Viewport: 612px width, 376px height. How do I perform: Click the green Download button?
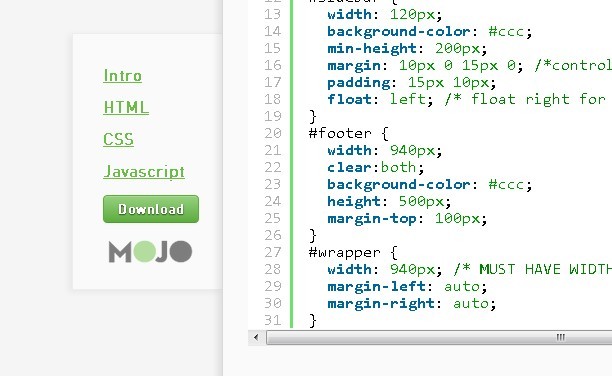(151, 209)
